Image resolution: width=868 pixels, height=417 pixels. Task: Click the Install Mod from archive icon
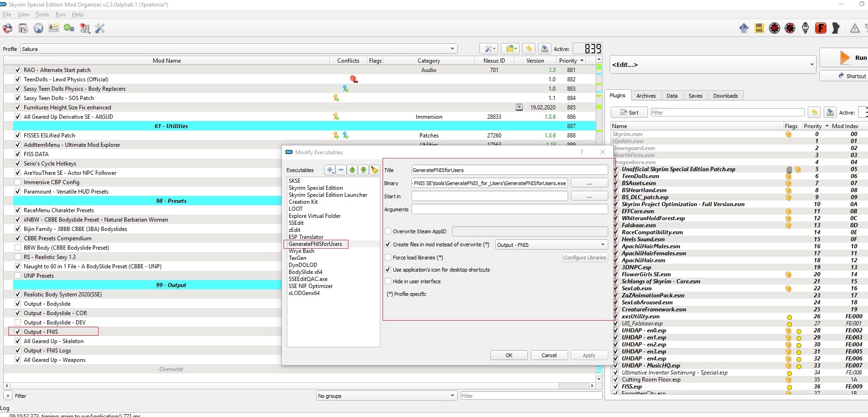click(x=23, y=29)
